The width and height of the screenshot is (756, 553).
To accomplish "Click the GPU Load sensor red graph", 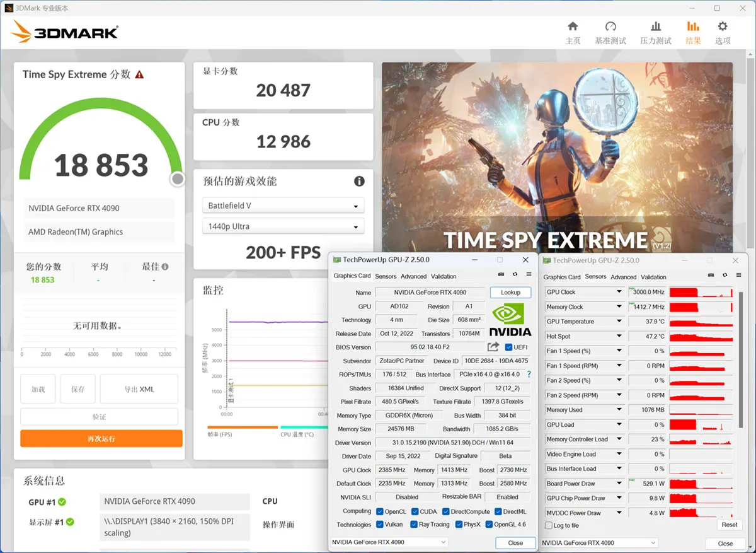I will [x=702, y=424].
